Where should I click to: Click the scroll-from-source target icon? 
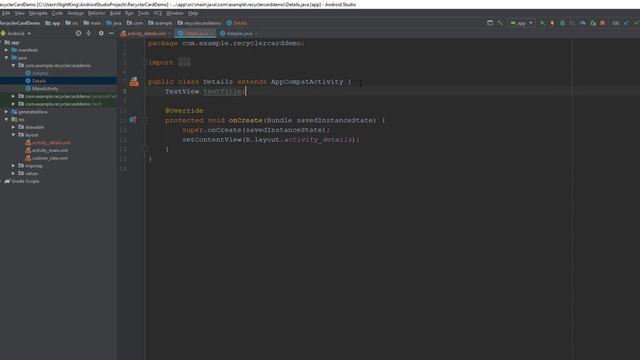tap(78, 33)
